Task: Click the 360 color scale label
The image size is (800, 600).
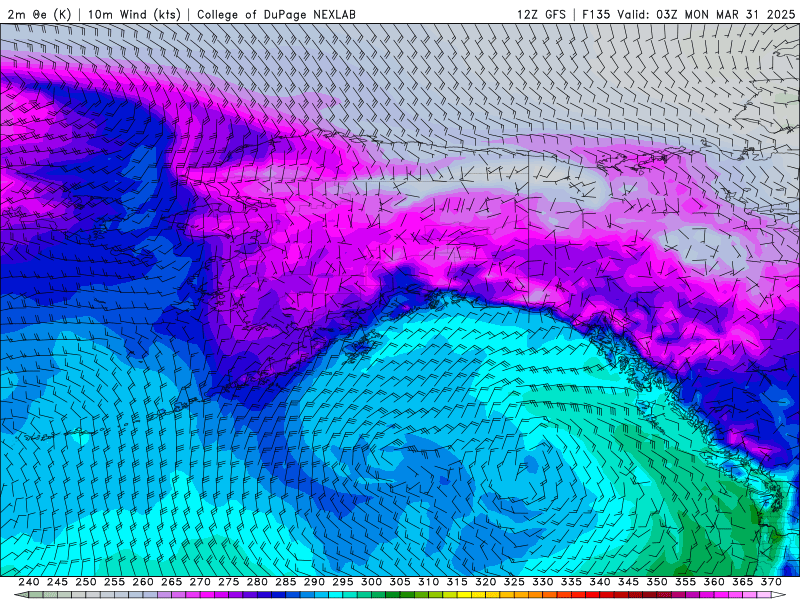Action: (x=714, y=582)
